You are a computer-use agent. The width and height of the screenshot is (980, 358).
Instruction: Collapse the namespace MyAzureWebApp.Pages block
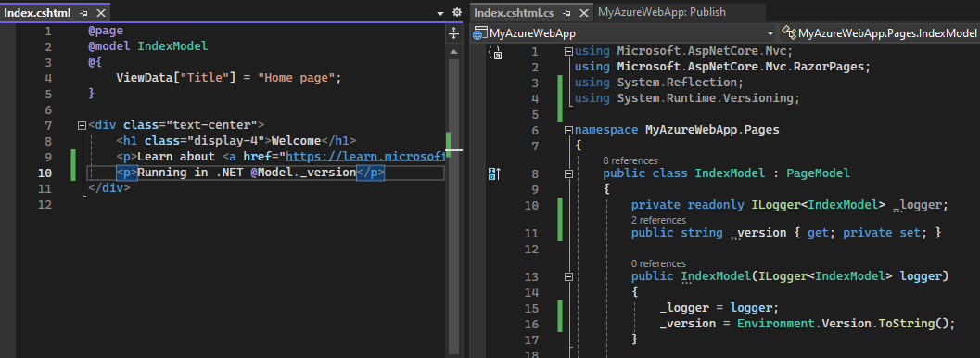point(568,130)
